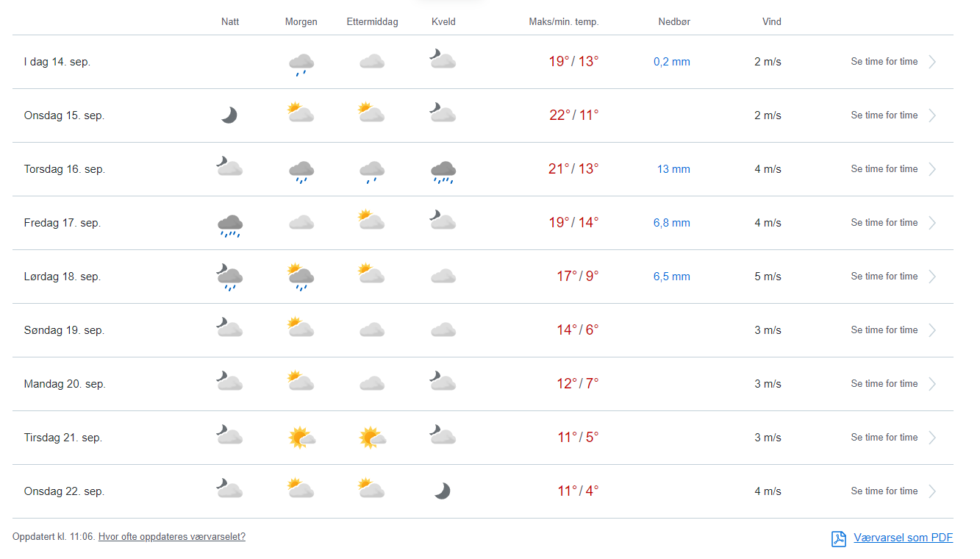
Task: Click the moon icon for Onsdag 15. sep. night
Action: (229, 115)
